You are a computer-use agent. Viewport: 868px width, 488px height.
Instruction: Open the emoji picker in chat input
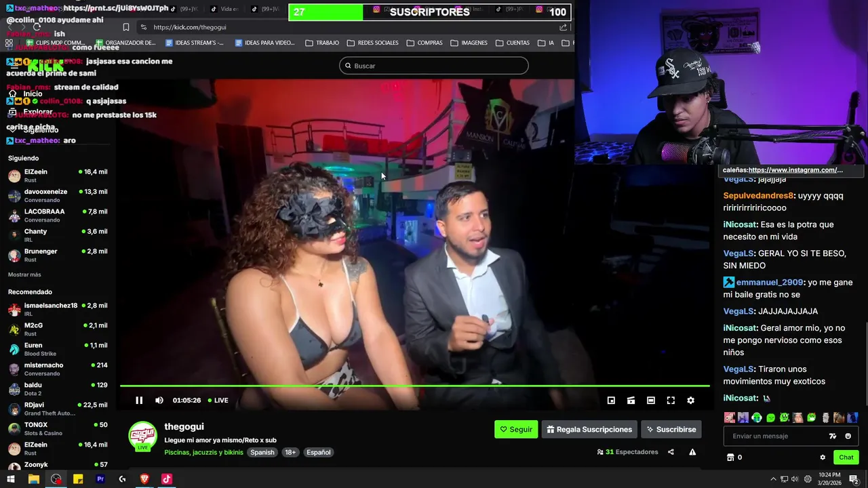tap(848, 436)
